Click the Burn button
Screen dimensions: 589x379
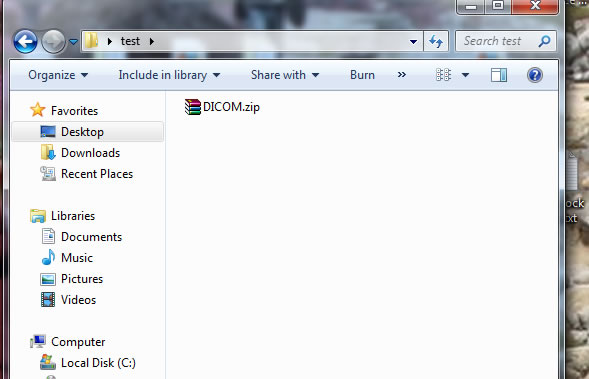[362, 75]
